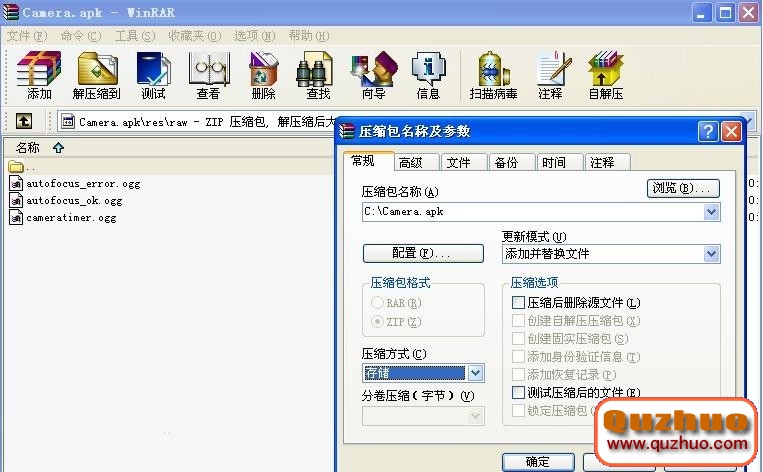Open the split volume size dropdown

[x=475, y=416]
